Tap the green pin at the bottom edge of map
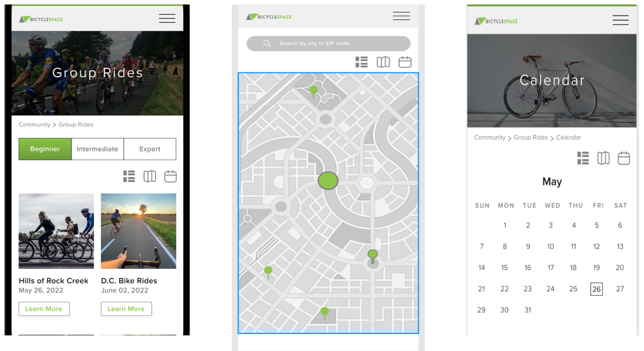The image size is (644, 351). [325, 313]
